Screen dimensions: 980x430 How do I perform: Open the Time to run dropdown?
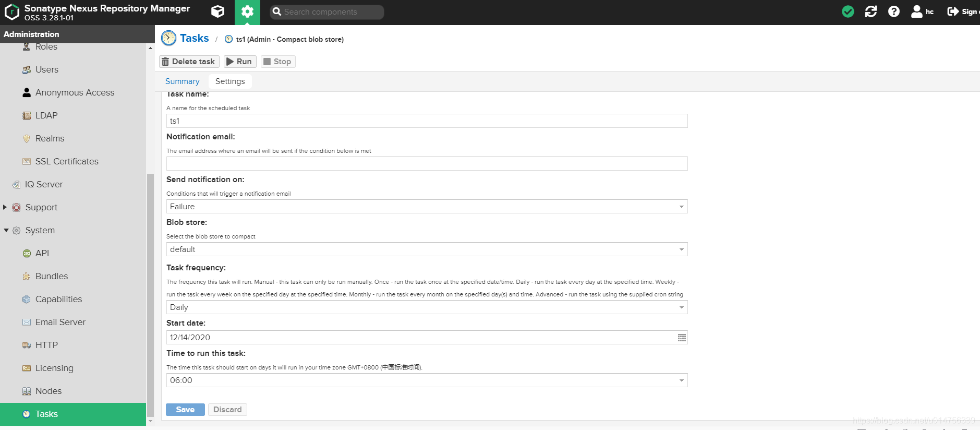click(x=681, y=380)
